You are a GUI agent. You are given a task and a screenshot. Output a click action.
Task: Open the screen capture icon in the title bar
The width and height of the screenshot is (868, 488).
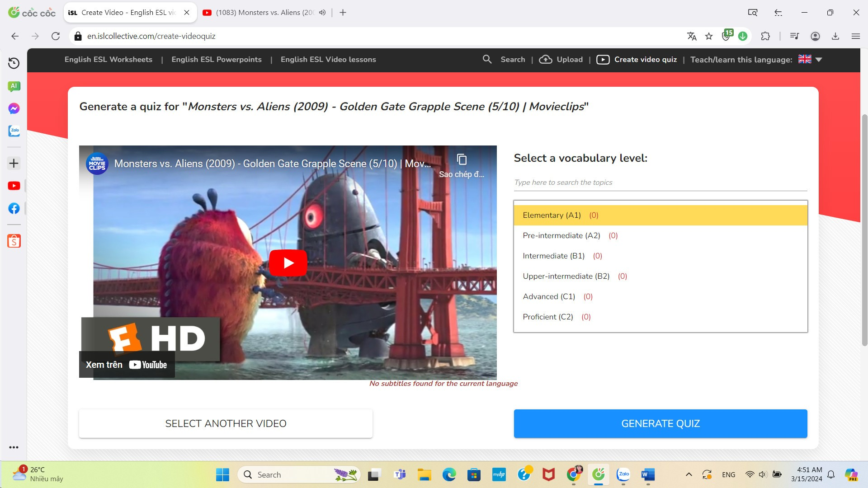pos(753,13)
